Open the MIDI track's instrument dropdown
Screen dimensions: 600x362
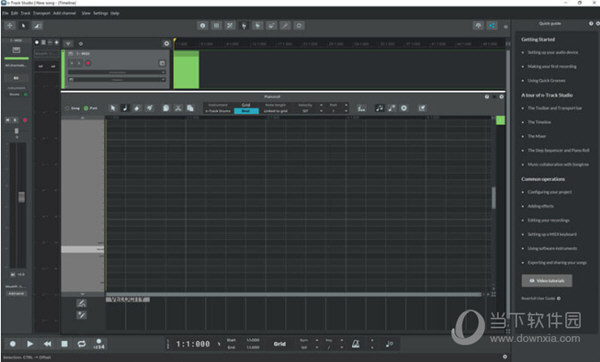coord(117,72)
